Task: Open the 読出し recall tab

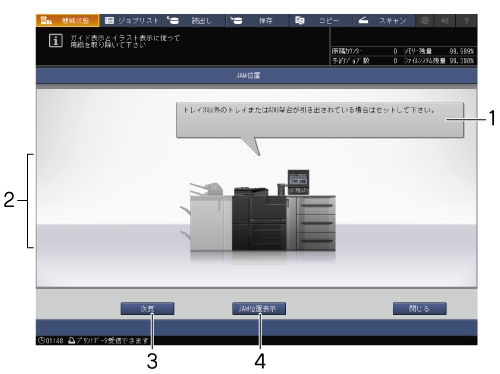Action: click(x=194, y=21)
